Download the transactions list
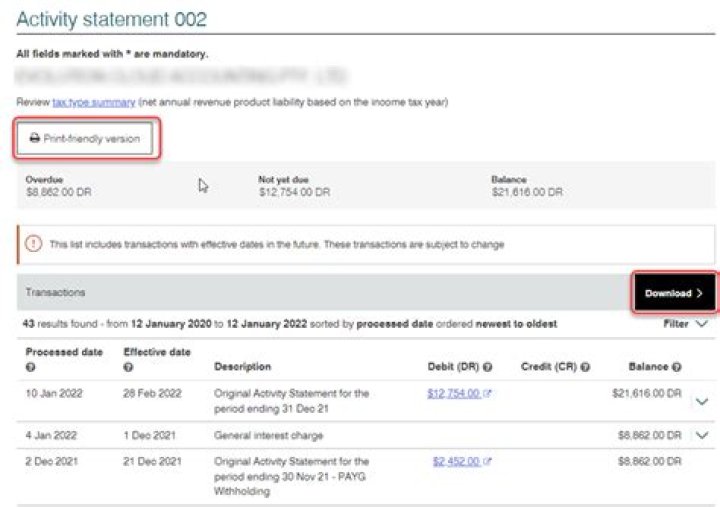The image size is (720, 507). 674,293
